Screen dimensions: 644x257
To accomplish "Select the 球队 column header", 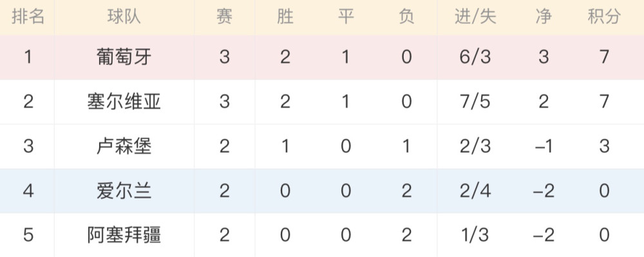I will [124, 17].
